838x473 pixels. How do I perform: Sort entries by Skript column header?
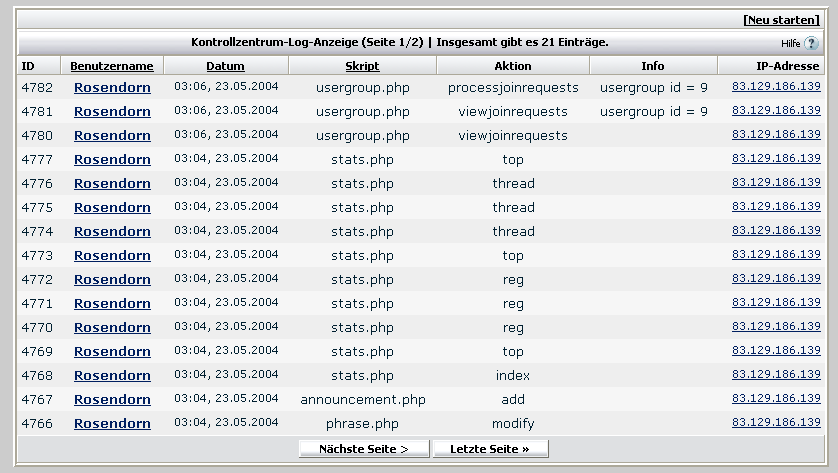pos(362,66)
